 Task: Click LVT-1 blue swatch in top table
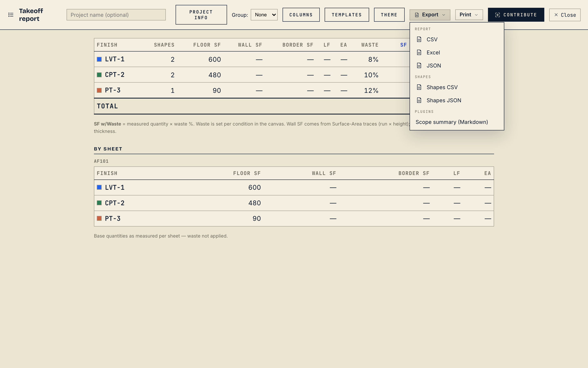coord(99,59)
